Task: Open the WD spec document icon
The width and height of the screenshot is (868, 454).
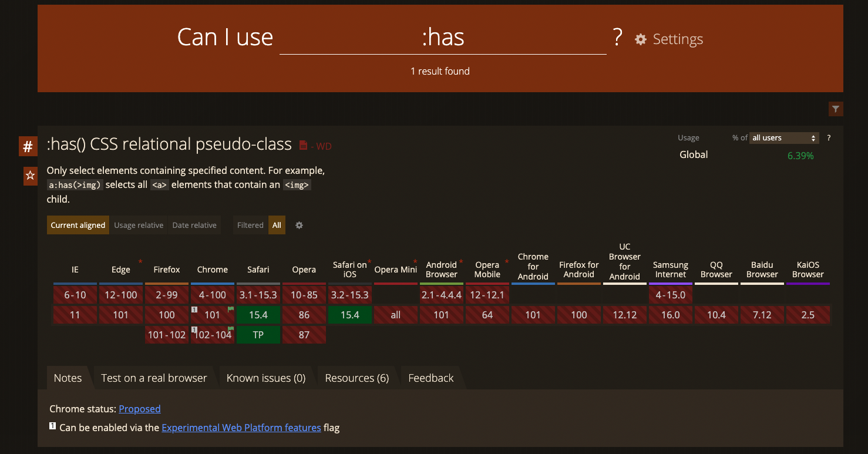Action: [304, 145]
